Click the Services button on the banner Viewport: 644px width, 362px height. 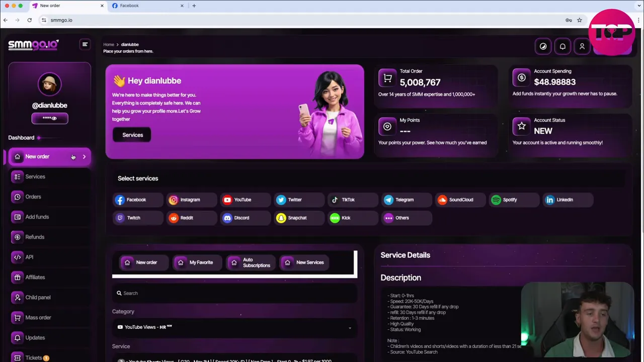(x=132, y=135)
